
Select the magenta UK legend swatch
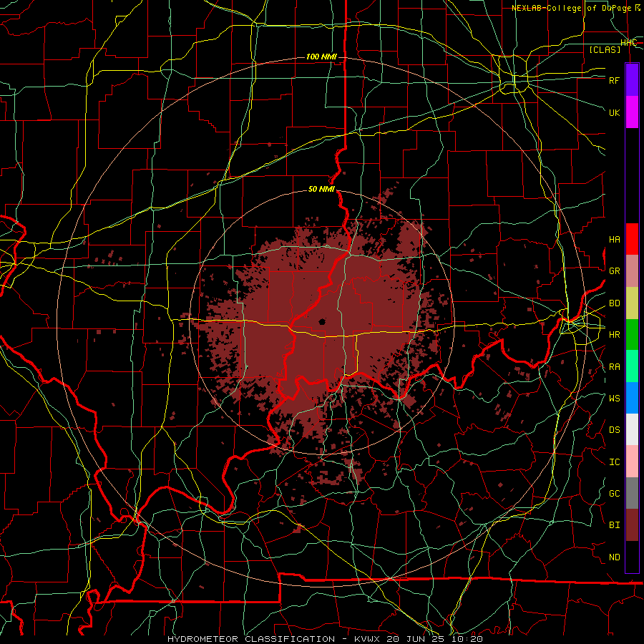(x=632, y=112)
